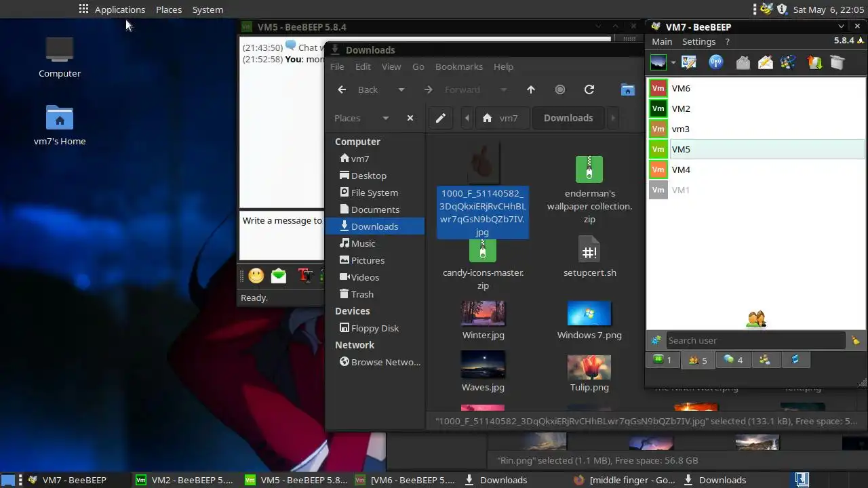Switch to the blue scroll history tab
The width and height of the screenshot is (868, 488).
tap(795, 360)
